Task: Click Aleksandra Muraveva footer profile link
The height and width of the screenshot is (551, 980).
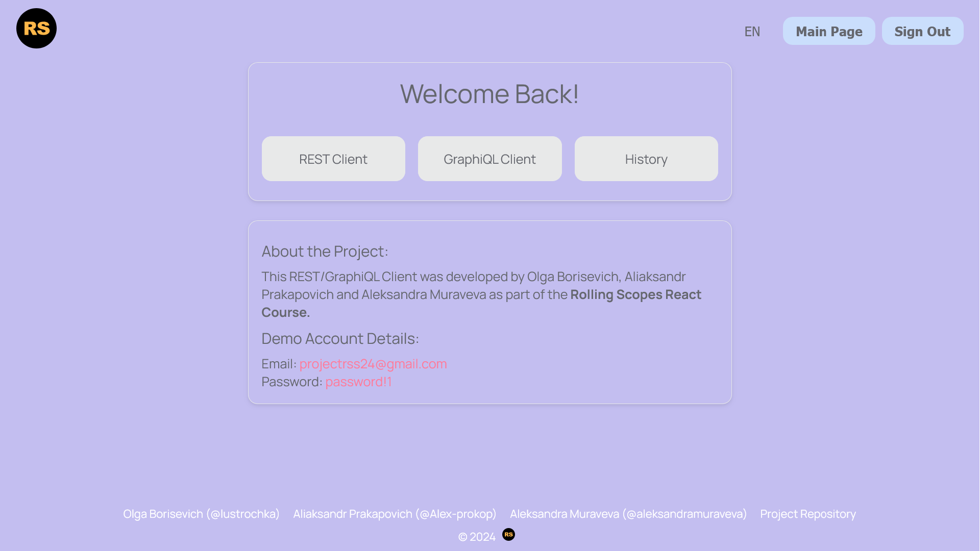Action: click(628, 513)
